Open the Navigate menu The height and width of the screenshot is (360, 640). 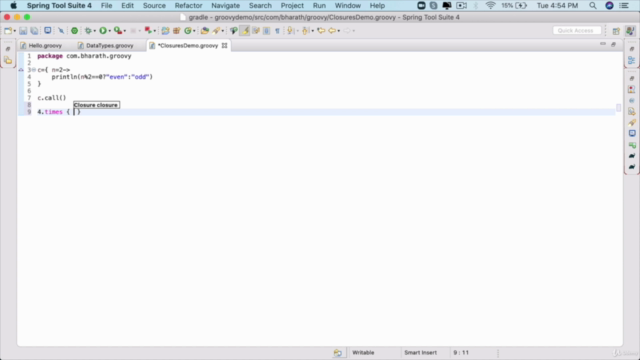click(x=225, y=6)
